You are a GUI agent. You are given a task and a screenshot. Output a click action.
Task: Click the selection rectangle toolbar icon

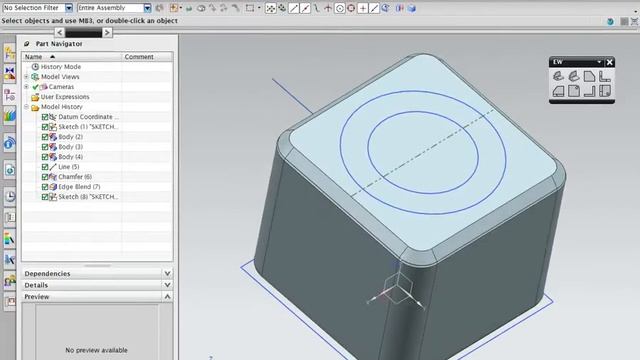click(x=250, y=8)
